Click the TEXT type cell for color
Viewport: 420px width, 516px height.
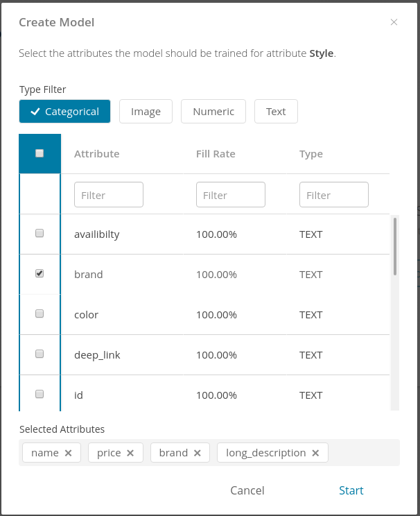(x=310, y=315)
